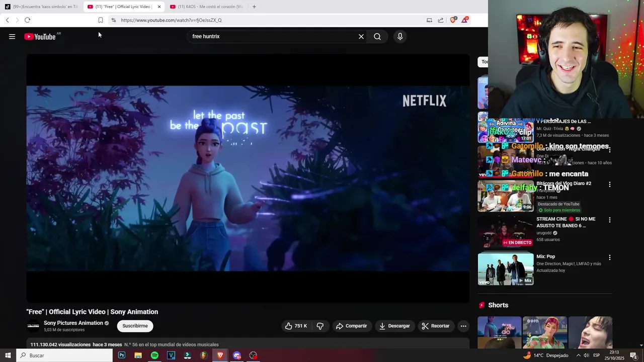Open Sony Pictures Animation channel avatar
Image resolution: width=644 pixels, height=362 pixels.
pos(33,326)
